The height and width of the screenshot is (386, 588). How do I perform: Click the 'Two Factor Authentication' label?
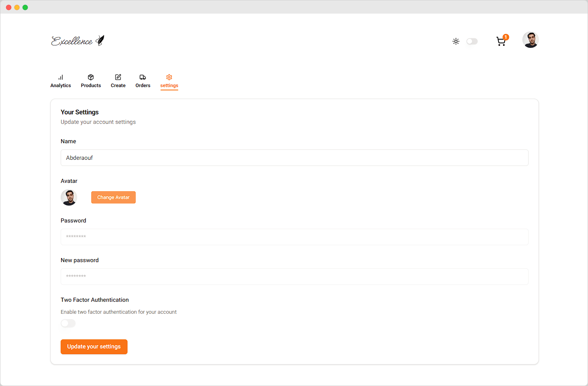(x=95, y=300)
